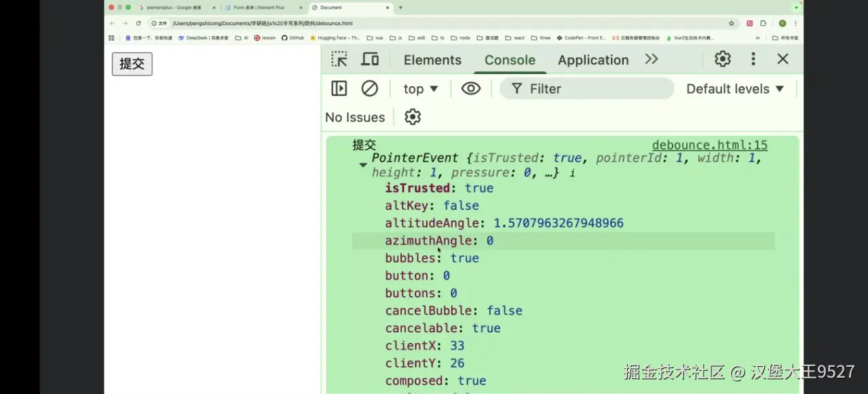Select the button: 0 property
Screen dimensions: 868x394
(417, 276)
